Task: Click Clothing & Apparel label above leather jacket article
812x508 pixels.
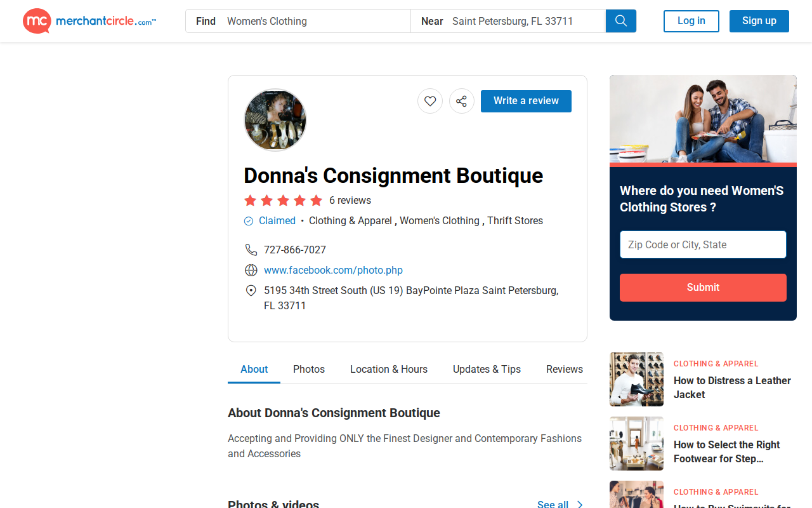Action: 716,364
